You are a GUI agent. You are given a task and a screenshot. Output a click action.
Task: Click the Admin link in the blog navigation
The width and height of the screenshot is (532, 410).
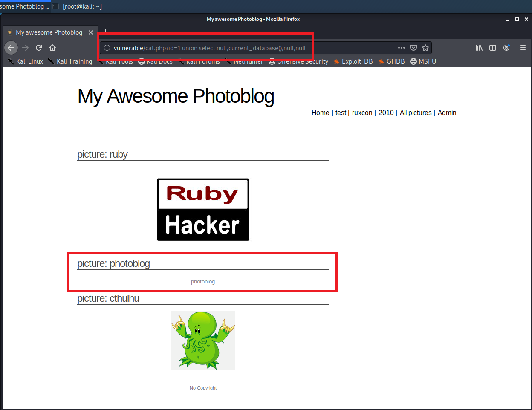[447, 113]
